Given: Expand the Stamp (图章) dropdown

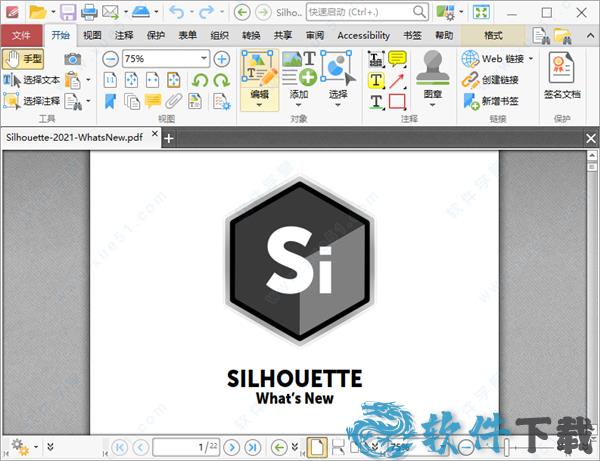Looking at the screenshot, I should (x=432, y=105).
